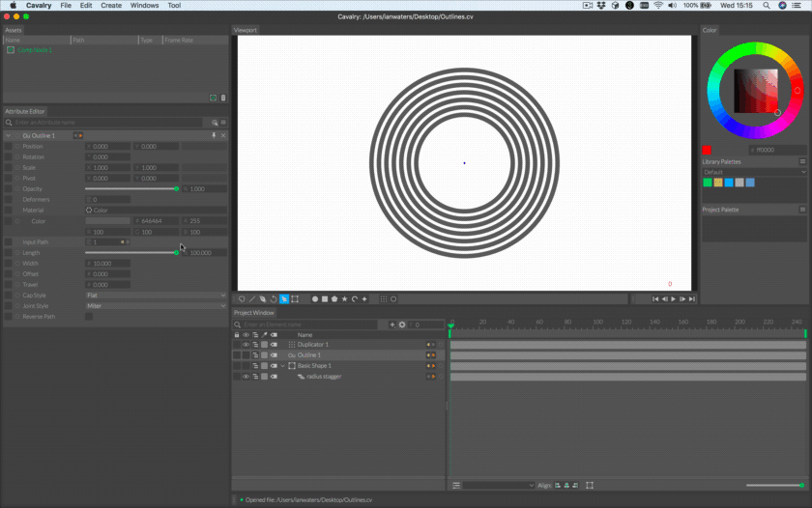The height and width of the screenshot is (508, 812).
Task: Click the fit-to-frame icon beside Align buttons
Action: (590, 485)
